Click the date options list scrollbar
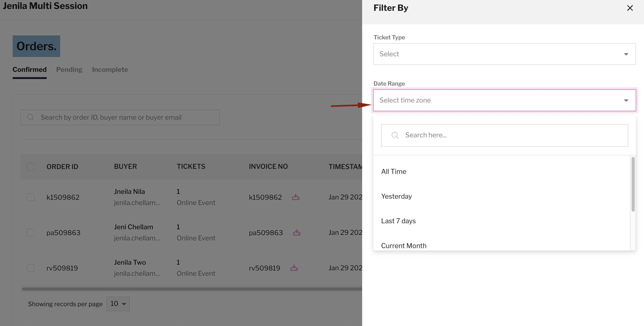This screenshot has width=644, height=326. click(x=633, y=184)
